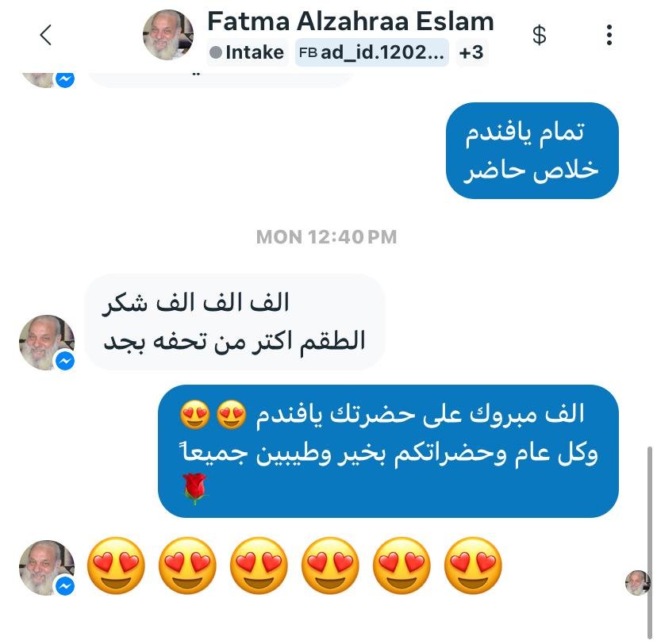Click the first heart-eyes emoji in the row
The width and height of the screenshot is (657, 644).
116,565
